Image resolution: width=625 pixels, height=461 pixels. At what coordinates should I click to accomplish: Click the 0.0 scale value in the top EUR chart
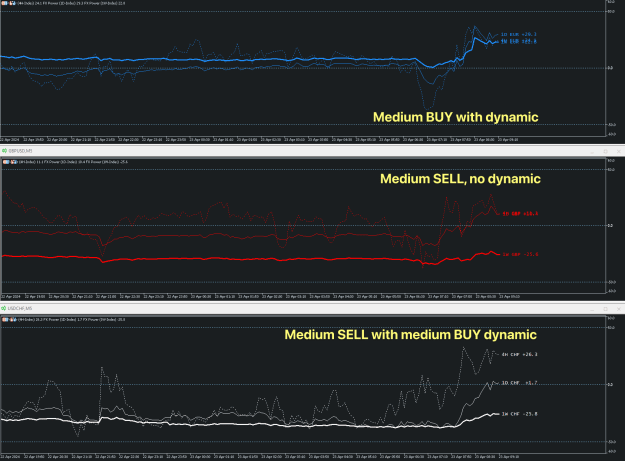[x=610, y=68]
